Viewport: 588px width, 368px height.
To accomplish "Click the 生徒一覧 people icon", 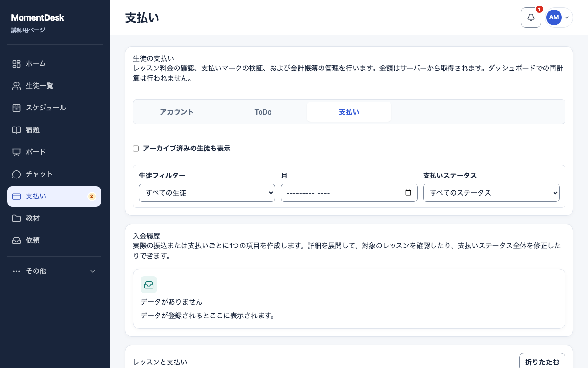I will [17, 86].
